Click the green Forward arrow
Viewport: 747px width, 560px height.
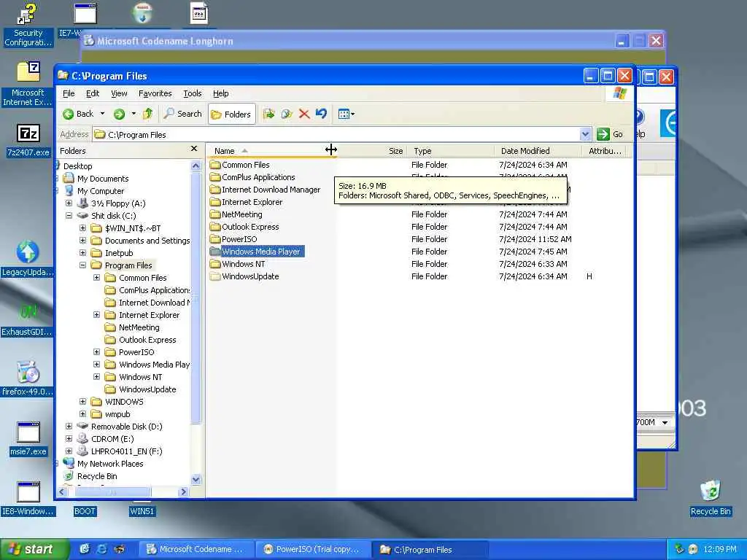pos(119,114)
